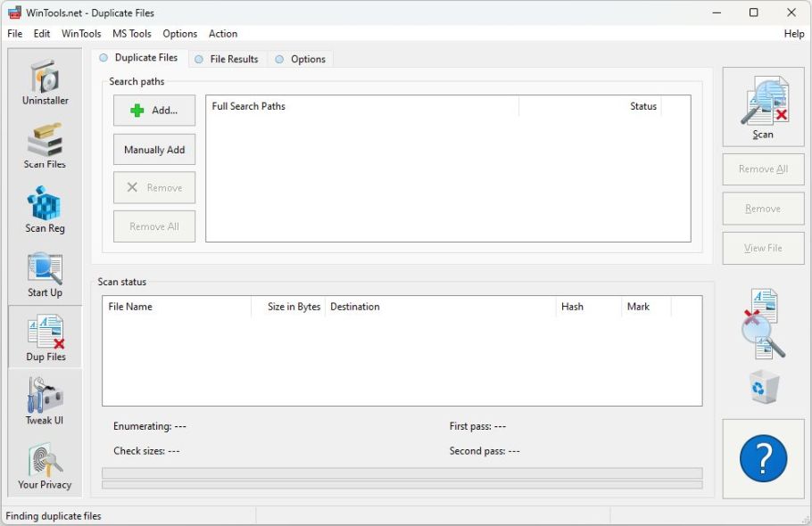Screen dimensions: 812x526
Task: Open the Tweak UI section
Action: [x=44, y=400]
